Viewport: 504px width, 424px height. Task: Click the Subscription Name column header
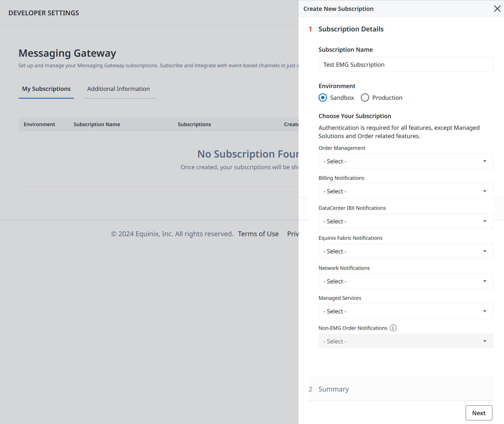click(97, 124)
